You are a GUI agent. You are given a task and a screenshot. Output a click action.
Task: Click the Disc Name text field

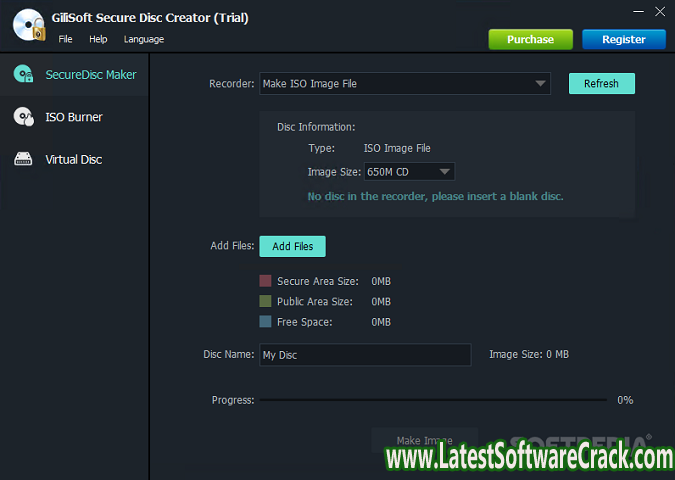tap(364, 355)
